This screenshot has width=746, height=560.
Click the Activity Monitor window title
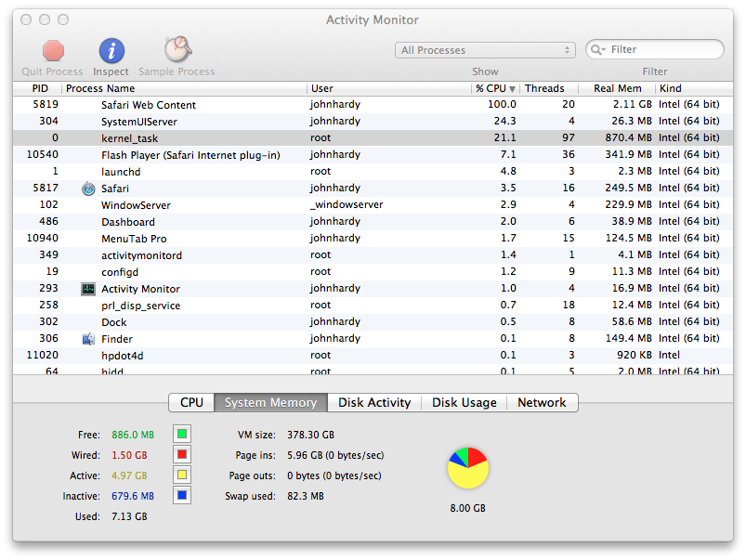[372, 20]
